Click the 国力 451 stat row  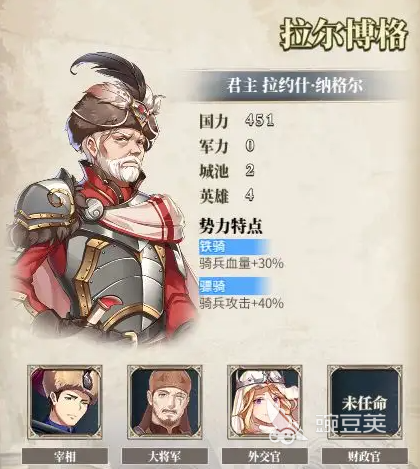click(237, 121)
